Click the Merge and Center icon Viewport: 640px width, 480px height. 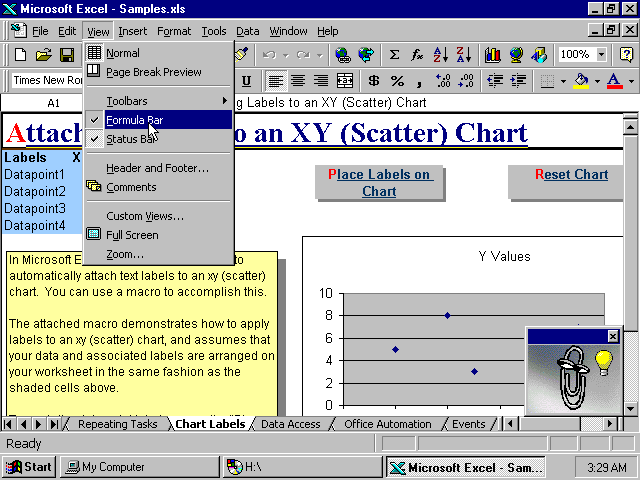pos(345,81)
